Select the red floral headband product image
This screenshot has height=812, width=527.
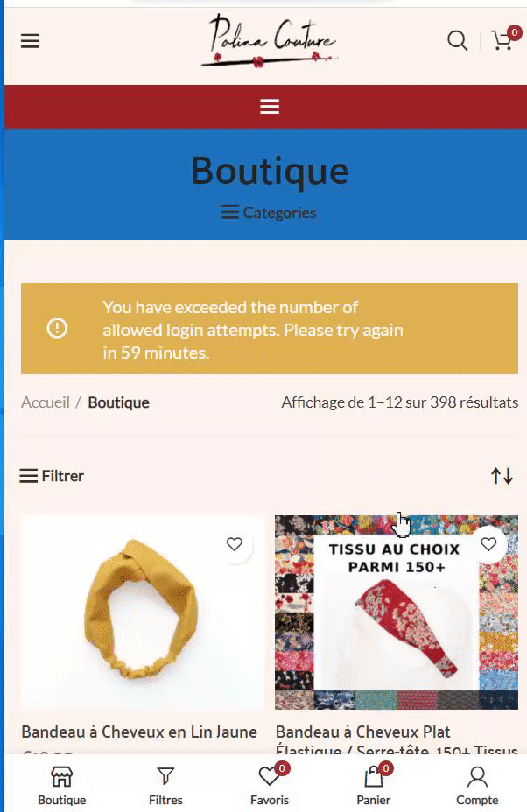click(397, 612)
